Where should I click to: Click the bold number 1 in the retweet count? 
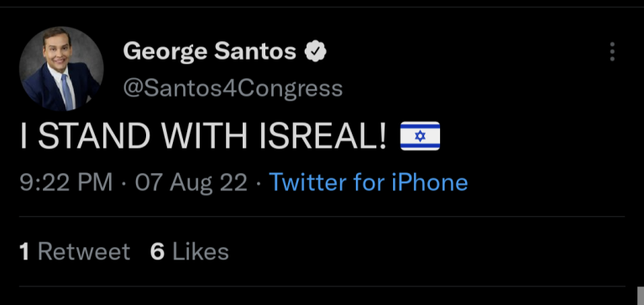(x=24, y=251)
